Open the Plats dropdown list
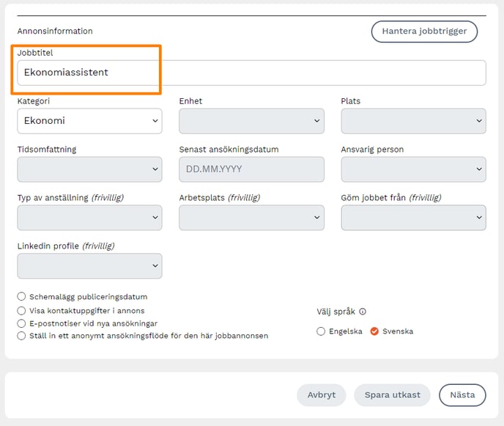The height and width of the screenshot is (426, 504). click(413, 121)
